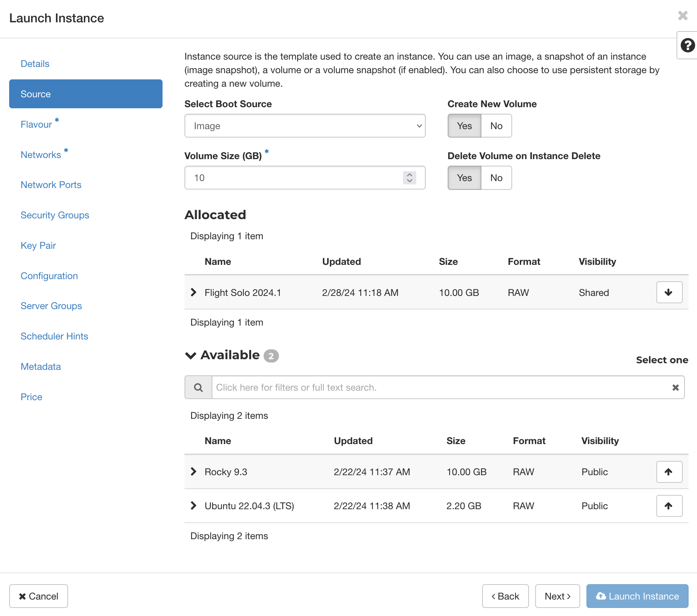
Task: Click the search magnifier icon
Action: pos(198,387)
